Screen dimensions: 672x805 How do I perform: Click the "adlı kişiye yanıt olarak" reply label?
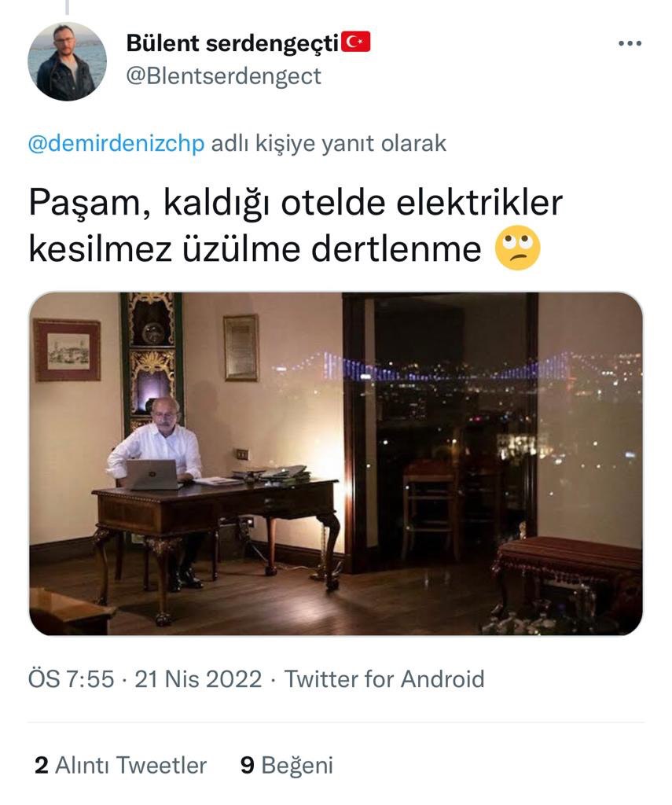coord(329,143)
